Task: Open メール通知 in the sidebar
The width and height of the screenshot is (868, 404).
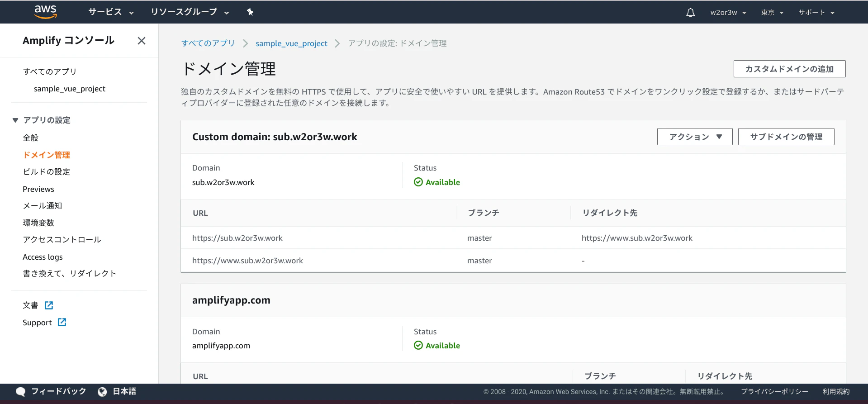Action: tap(43, 206)
